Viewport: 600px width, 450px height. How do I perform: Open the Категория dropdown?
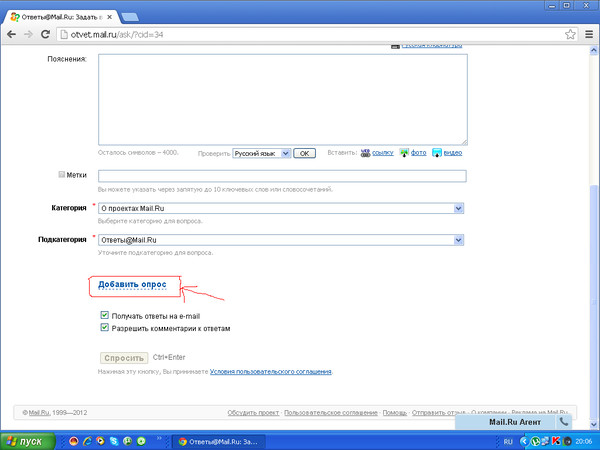281,209
